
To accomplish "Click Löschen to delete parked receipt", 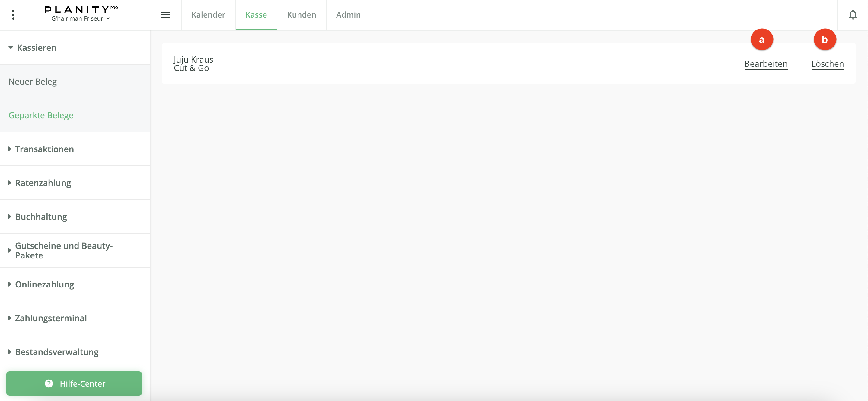I will (x=827, y=64).
